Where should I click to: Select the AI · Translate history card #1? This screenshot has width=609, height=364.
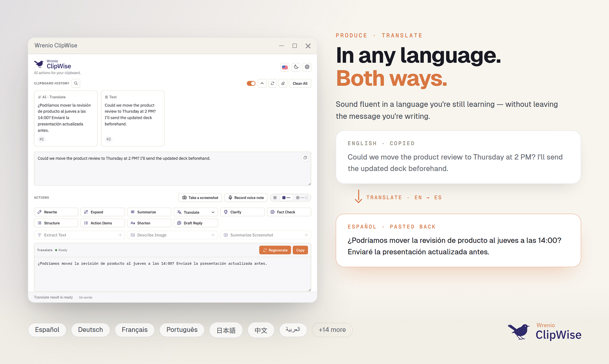[66, 118]
